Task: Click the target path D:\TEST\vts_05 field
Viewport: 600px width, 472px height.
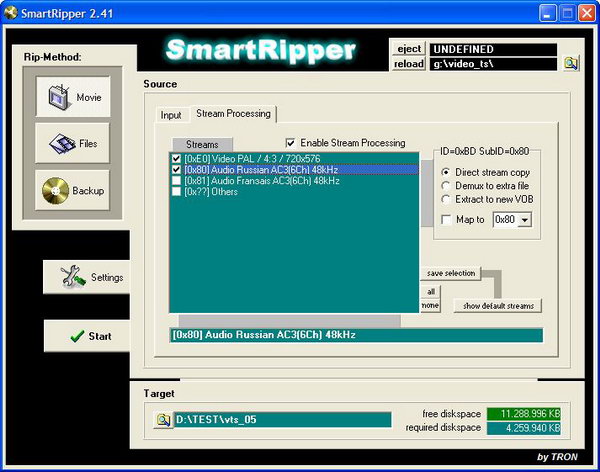Action: pyautogui.click(x=282, y=420)
